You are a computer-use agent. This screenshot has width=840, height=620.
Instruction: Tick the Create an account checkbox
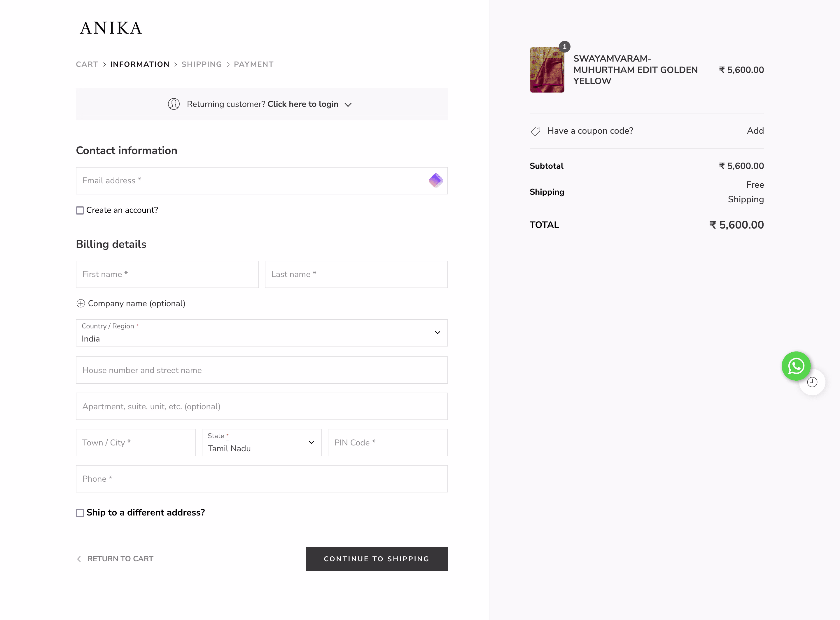pyautogui.click(x=80, y=210)
